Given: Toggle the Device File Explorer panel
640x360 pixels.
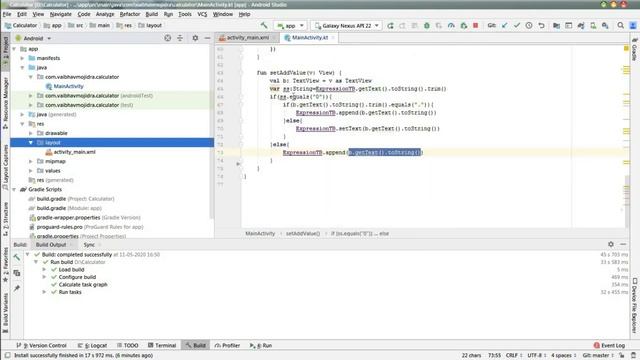Looking at the screenshot, I should click(x=635, y=305).
